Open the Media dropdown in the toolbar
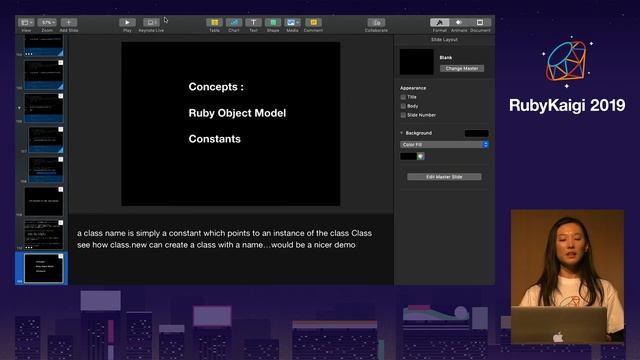The height and width of the screenshot is (360, 640). point(293,22)
